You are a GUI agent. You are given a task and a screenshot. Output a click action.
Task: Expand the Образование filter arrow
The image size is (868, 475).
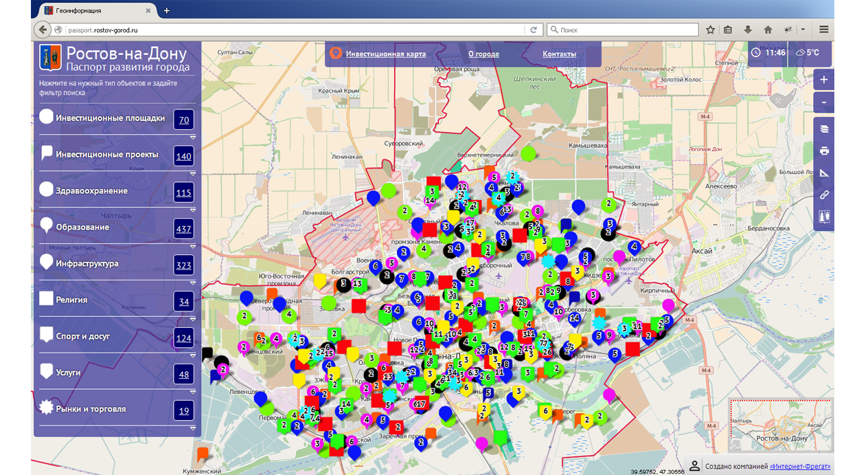(x=193, y=246)
